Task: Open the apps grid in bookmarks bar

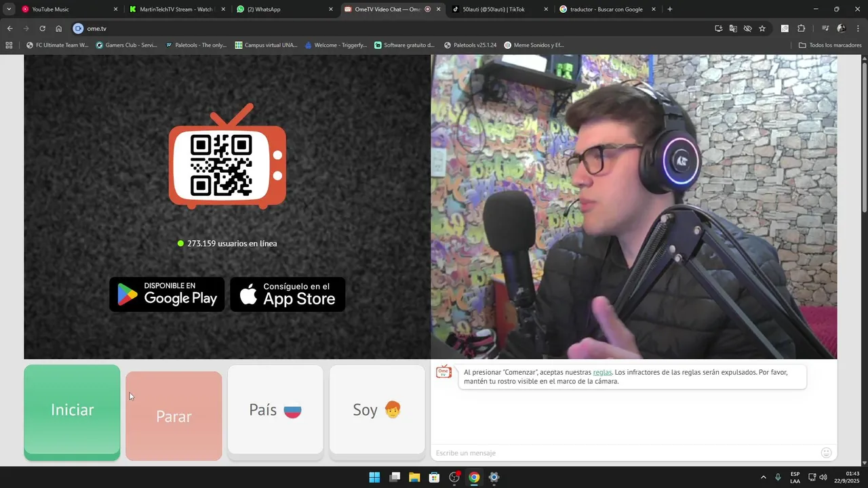Action: [9, 45]
